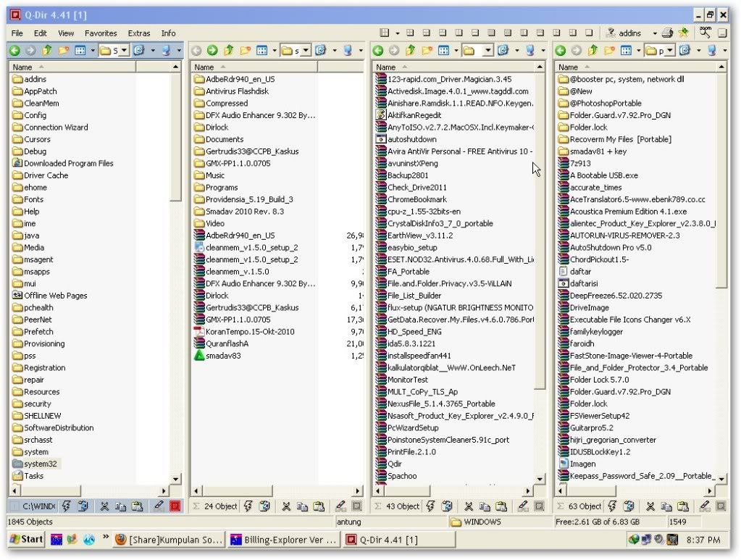The width and height of the screenshot is (741, 560).
Task: Select CrystalDiskInfo3_7_0_portable archive
Action: (435, 224)
